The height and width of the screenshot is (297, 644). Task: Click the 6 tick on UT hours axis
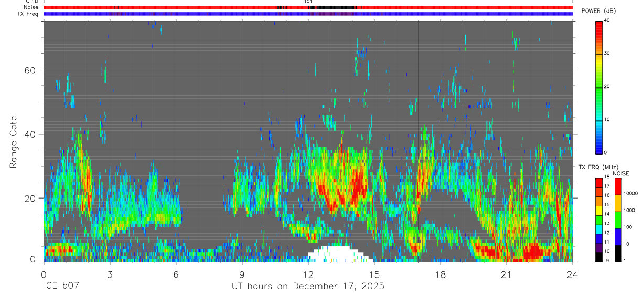176,274
